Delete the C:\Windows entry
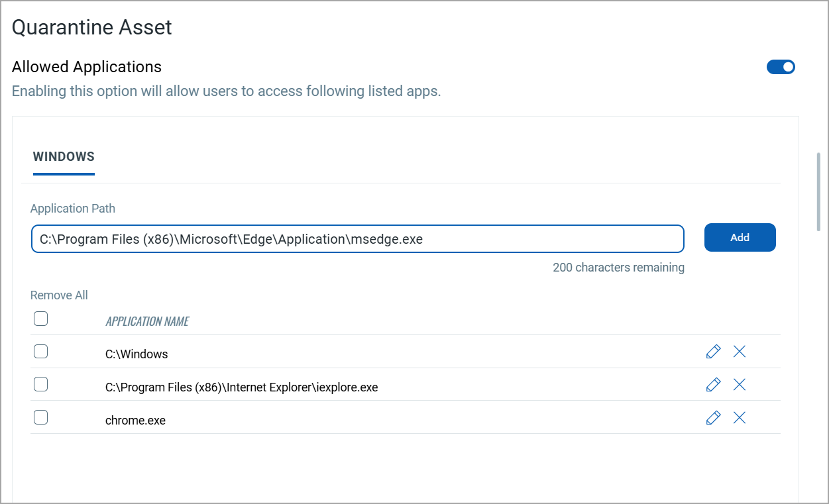Viewport: 829px width, 504px height. 740,352
